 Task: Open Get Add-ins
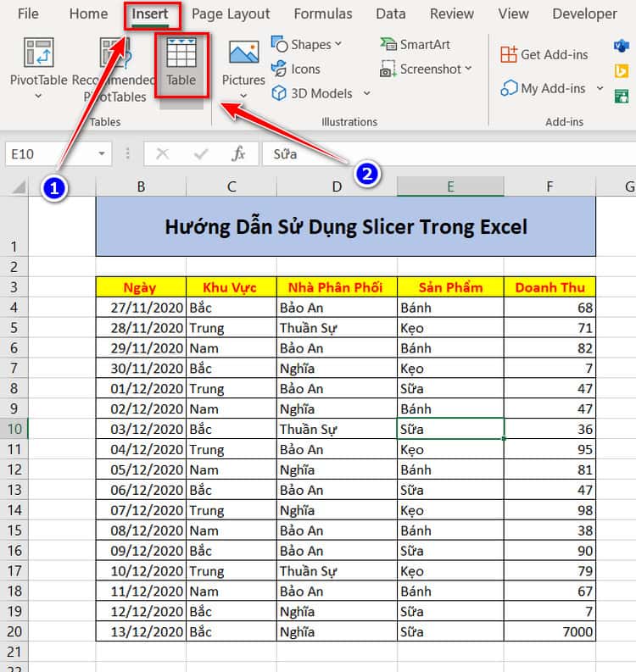tap(544, 55)
